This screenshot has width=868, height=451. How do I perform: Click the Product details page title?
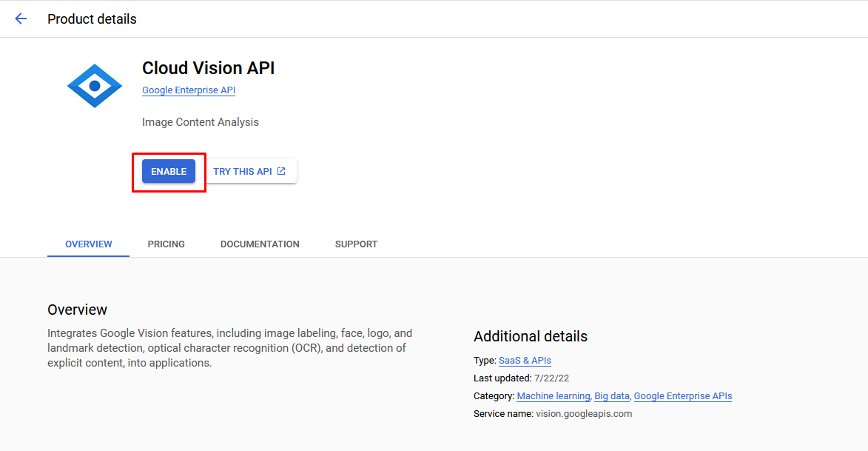(92, 19)
